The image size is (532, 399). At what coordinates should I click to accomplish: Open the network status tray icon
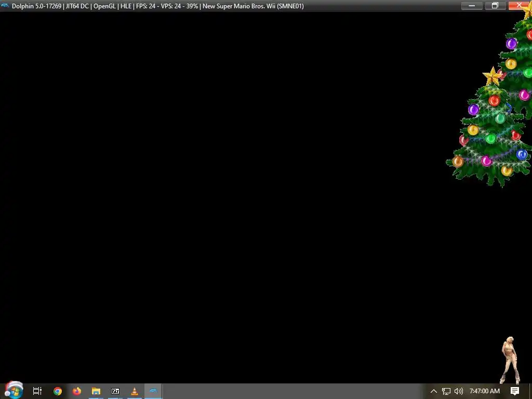point(446,391)
